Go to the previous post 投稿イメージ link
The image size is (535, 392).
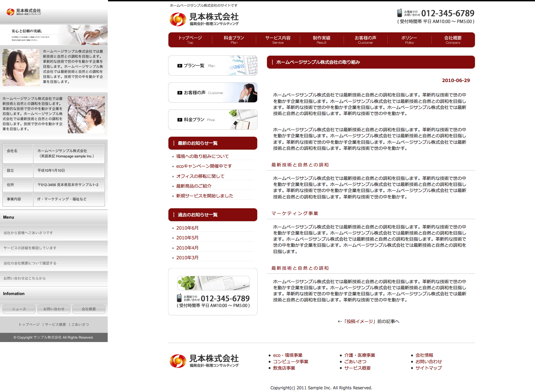click(368, 321)
